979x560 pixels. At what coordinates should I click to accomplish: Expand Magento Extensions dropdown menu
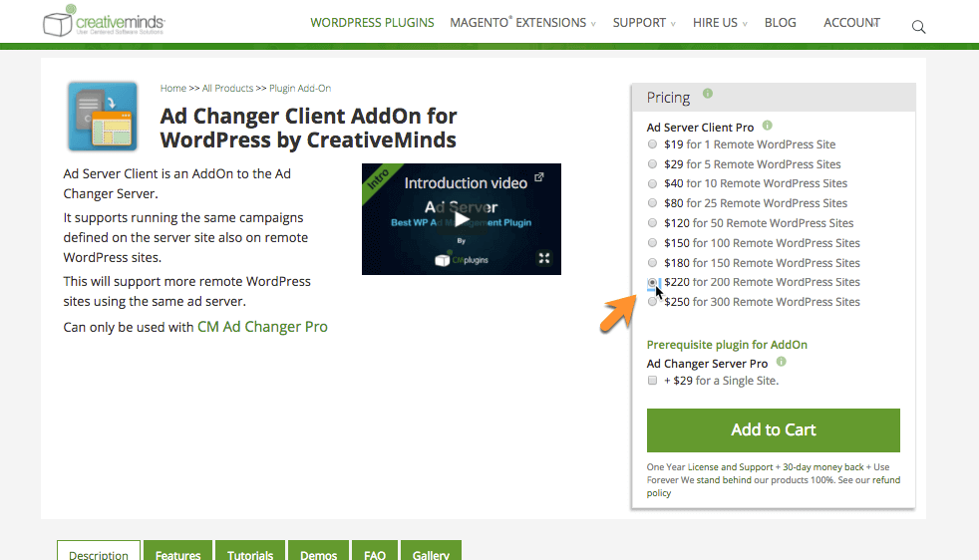[x=522, y=23]
